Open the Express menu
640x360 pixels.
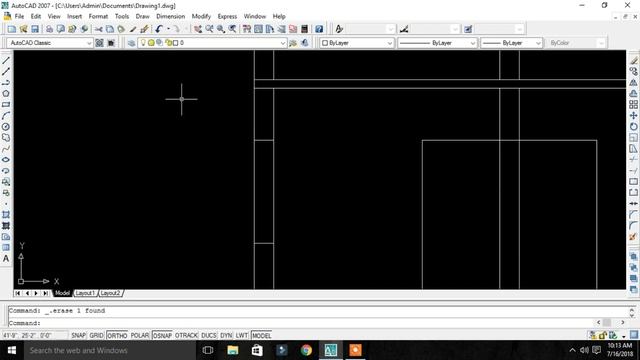pos(227,16)
